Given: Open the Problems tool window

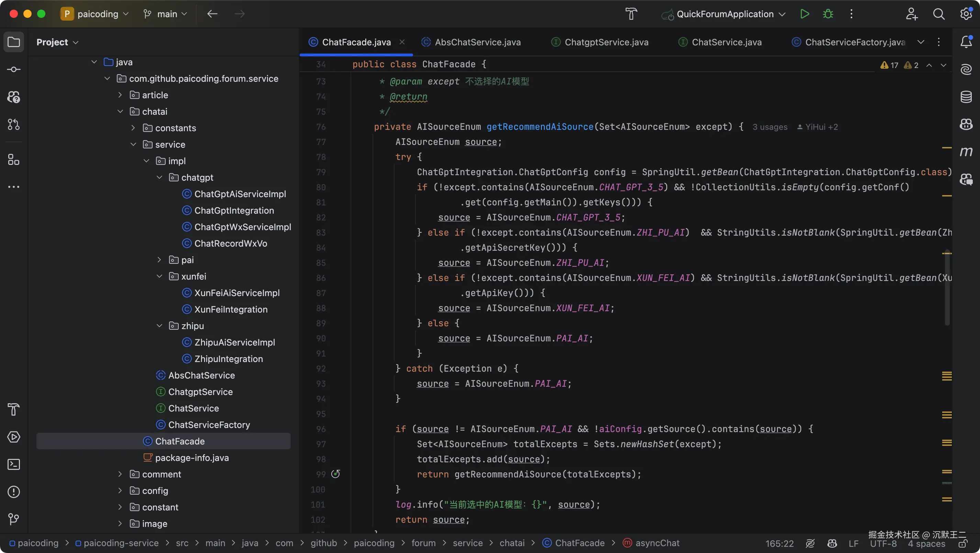Looking at the screenshot, I should (14, 492).
